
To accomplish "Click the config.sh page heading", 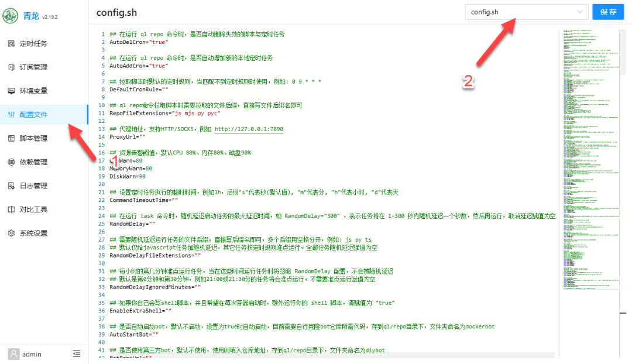I will 116,12.
